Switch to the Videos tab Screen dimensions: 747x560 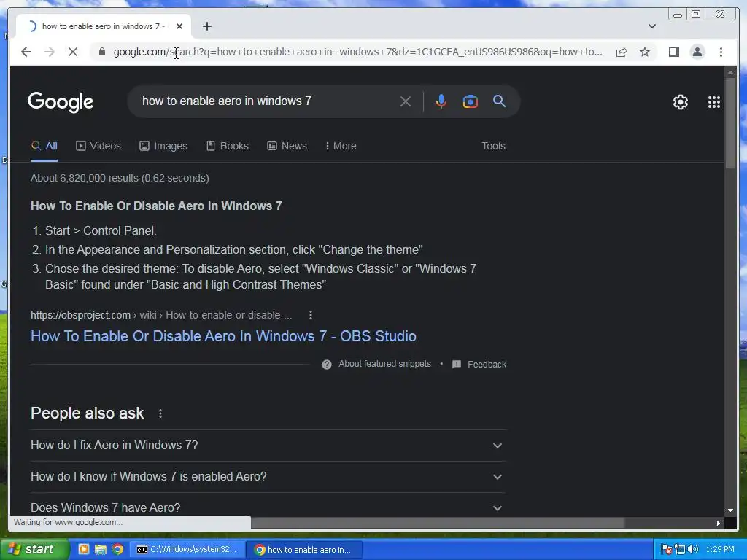[x=98, y=146]
